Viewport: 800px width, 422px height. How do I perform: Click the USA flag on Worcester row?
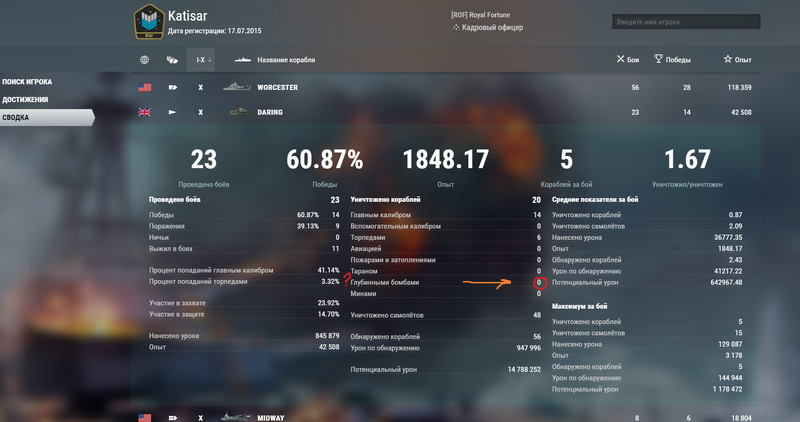144,87
